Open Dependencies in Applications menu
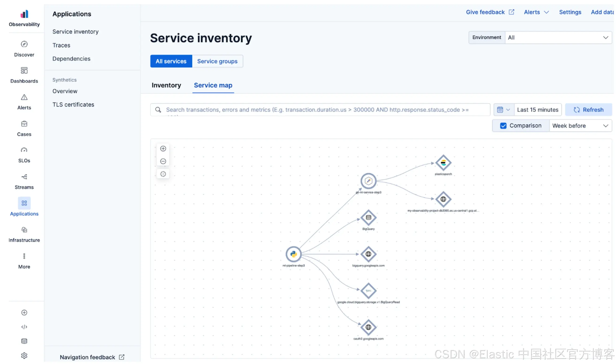The width and height of the screenshot is (616, 364). tap(71, 59)
